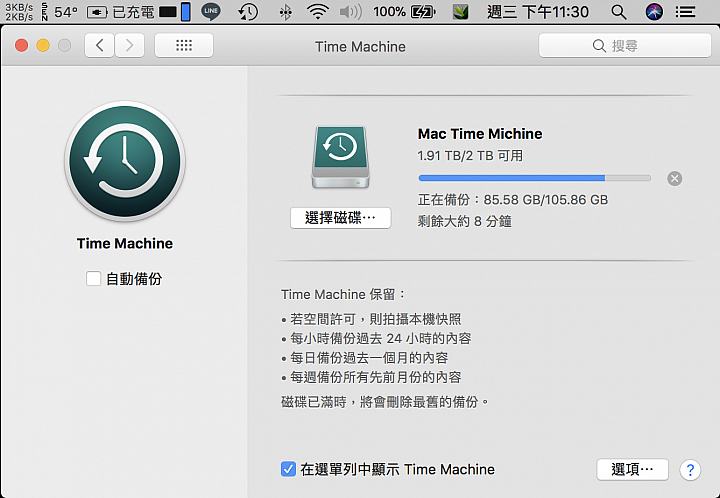The image size is (720, 498).
Task: Open Bluetooth menu bar icon
Action: tap(286, 11)
